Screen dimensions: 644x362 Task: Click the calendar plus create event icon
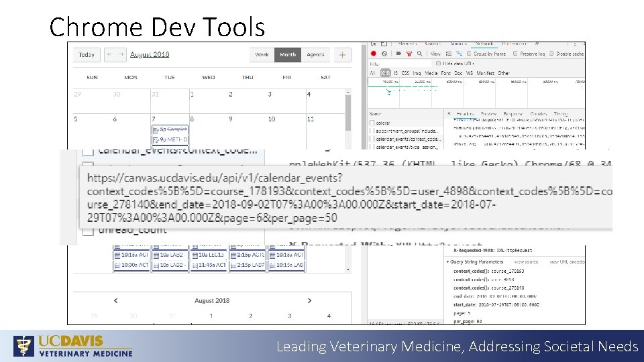[x=342, y=54]
